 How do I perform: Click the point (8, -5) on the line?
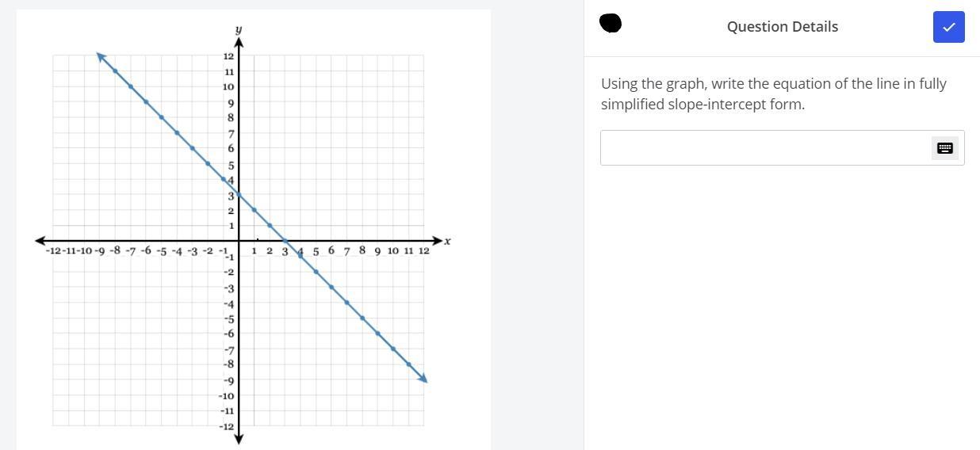coord(362,318)
